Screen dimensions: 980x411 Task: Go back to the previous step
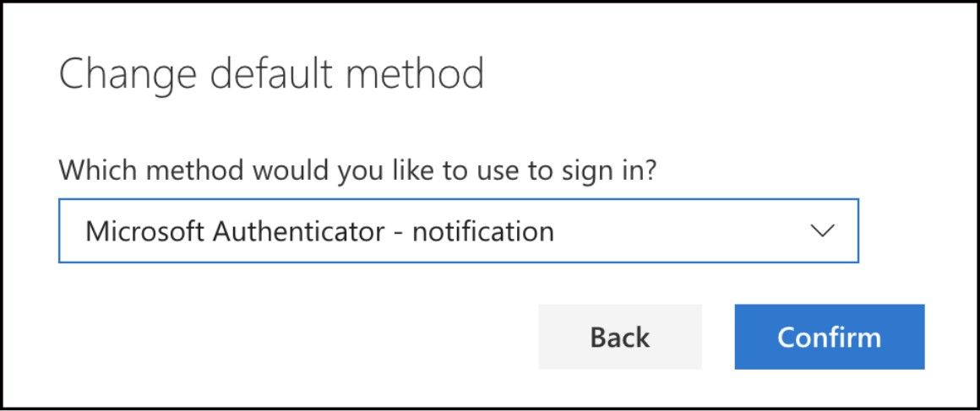(619, 337)
